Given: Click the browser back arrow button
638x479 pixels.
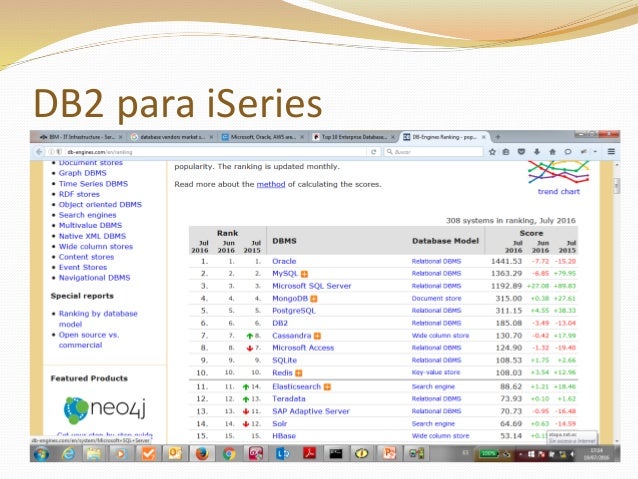Looking at the screenshot, I should (x=39, y=152).
